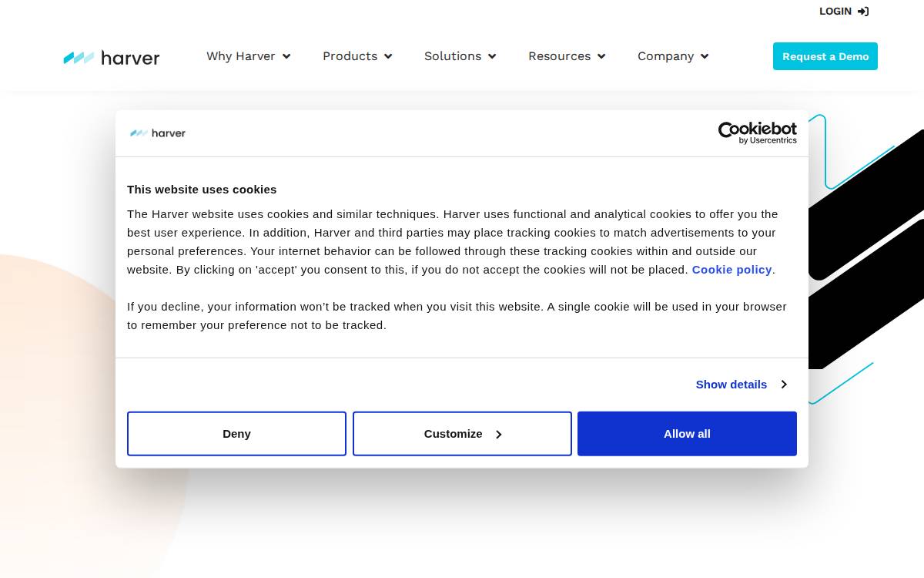924x578 pixels.
Task: Click the Customize button
Action: click(x=462, y=434)
